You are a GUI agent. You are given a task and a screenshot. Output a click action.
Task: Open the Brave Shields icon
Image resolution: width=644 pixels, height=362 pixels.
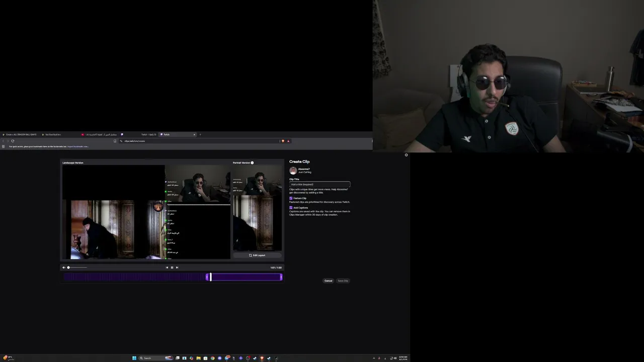pyautogui.click(x=283, y=141)
